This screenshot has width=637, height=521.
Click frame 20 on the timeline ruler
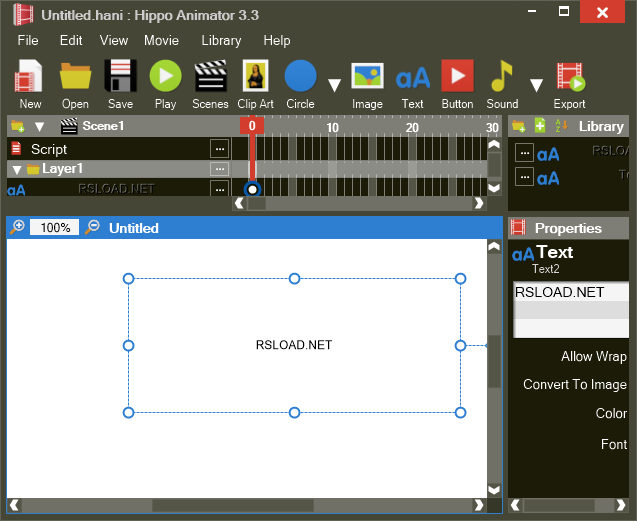(412, 128)
